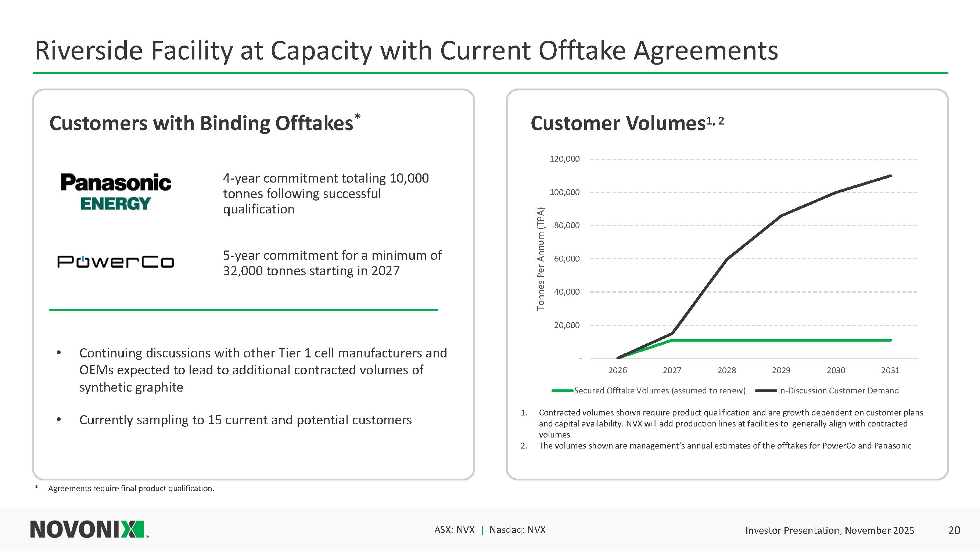The image size is (980, 551).
Task: Select the Customers with Binding Offtakes heading
Action: point(202,123)
